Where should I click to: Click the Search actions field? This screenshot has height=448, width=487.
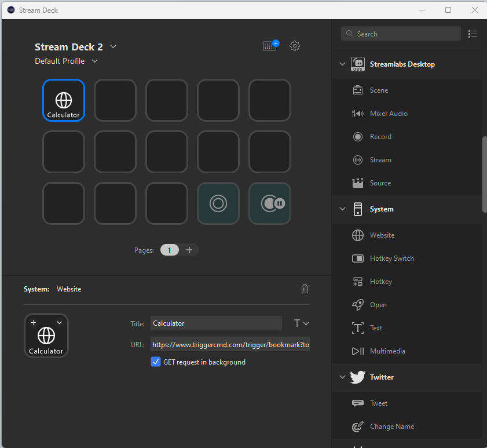[401, 34]
